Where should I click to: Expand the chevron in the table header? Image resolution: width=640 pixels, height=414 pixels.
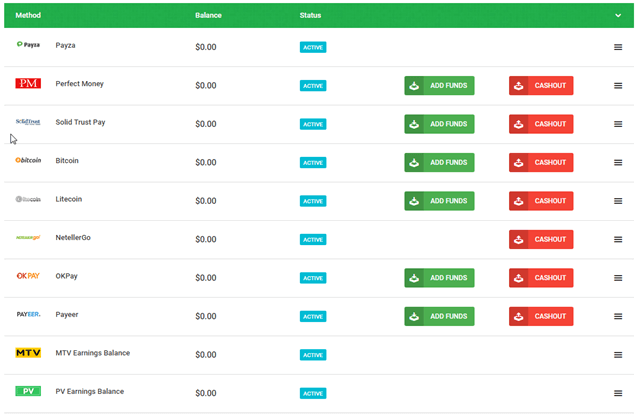pos(618,16)
